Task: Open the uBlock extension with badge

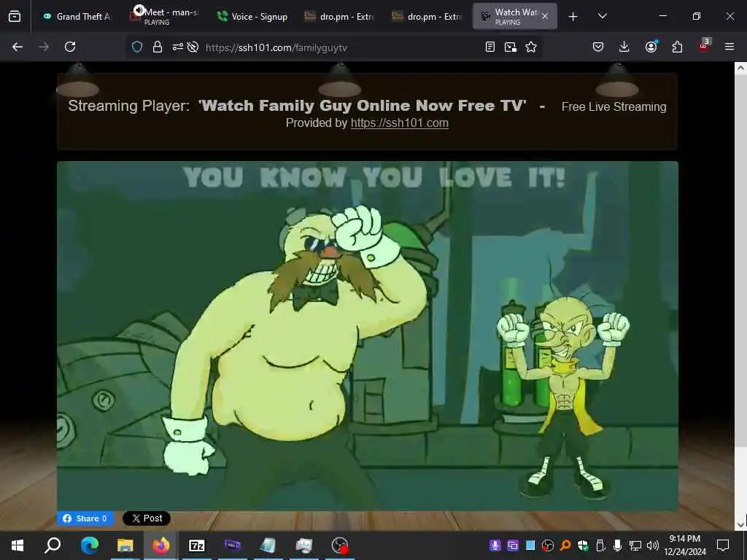Action: (704, 46)
